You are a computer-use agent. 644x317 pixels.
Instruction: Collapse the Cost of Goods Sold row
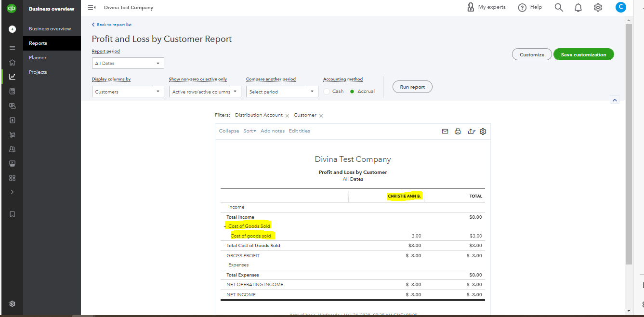224,226
